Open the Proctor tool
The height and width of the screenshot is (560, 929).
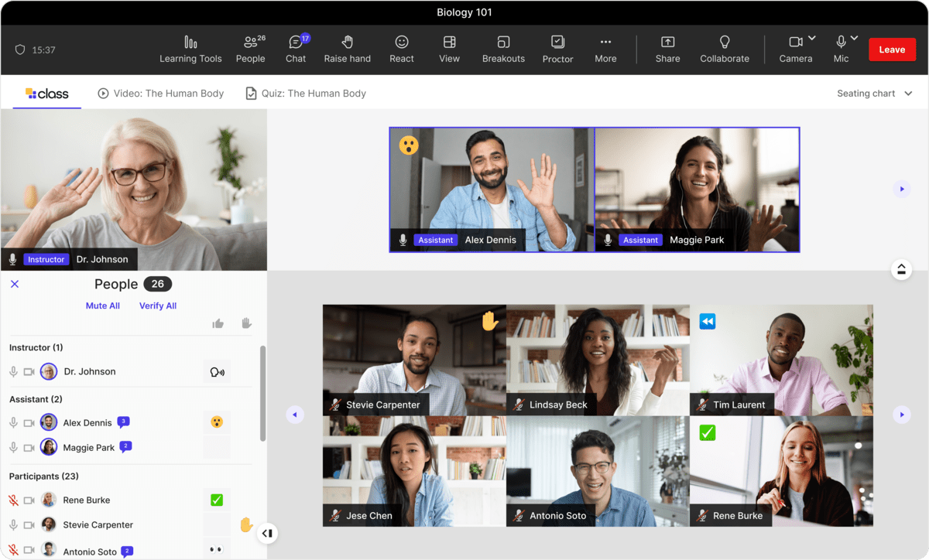[x=557, y=48]
